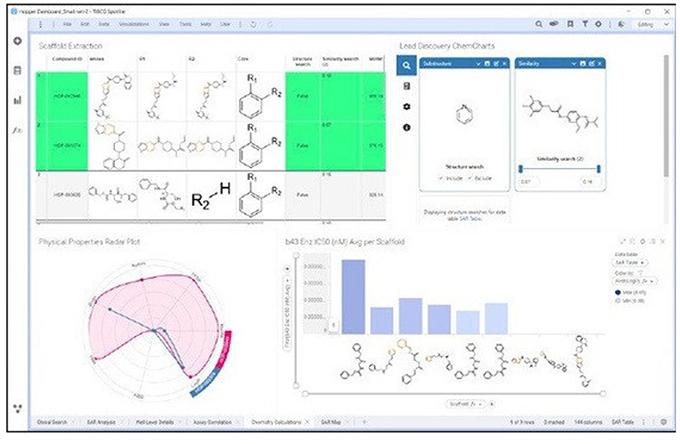
Task: Click the info icon in ChemCharts sidebar
Action: pos(407,127)
